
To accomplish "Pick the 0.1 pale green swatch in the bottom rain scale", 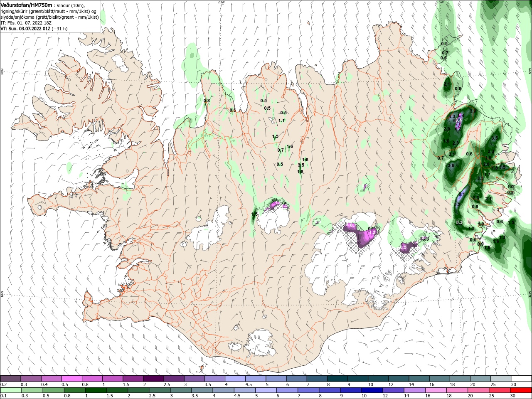I will pyautogui.click(x=11, y=390).
